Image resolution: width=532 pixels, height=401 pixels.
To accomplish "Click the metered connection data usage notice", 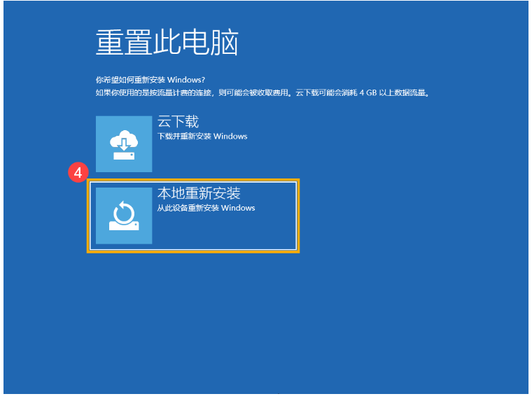I will point(262,93).
